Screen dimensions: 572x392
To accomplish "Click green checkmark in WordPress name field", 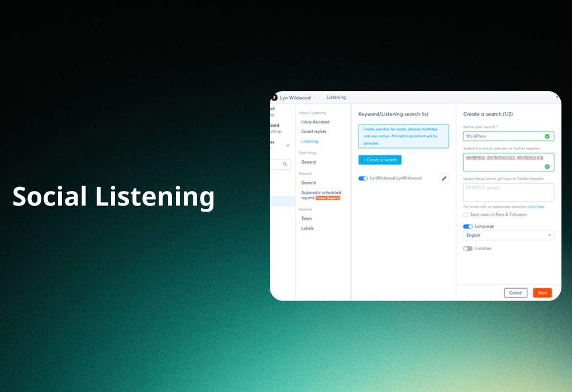I will 547,136.
